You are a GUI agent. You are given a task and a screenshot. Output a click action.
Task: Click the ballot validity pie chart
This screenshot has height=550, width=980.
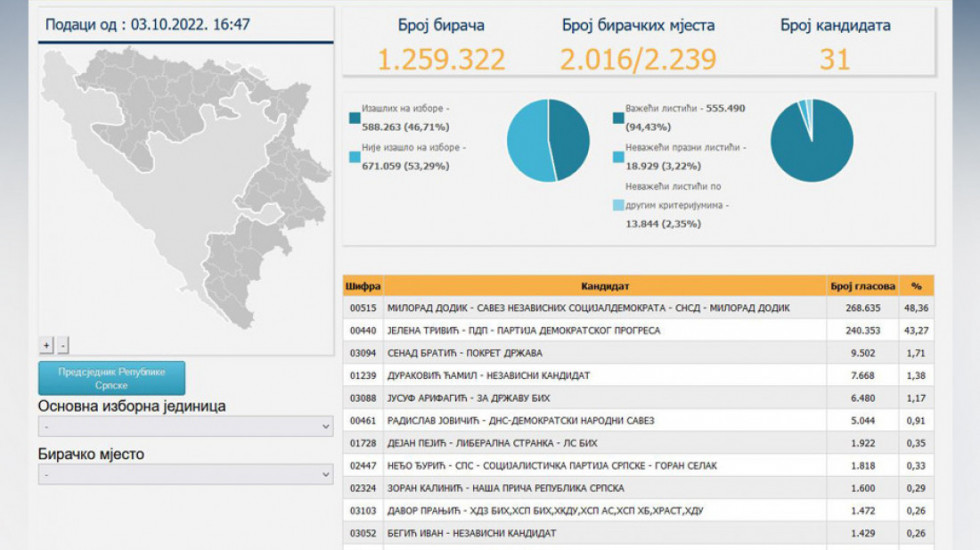click(x=811, y=141)
